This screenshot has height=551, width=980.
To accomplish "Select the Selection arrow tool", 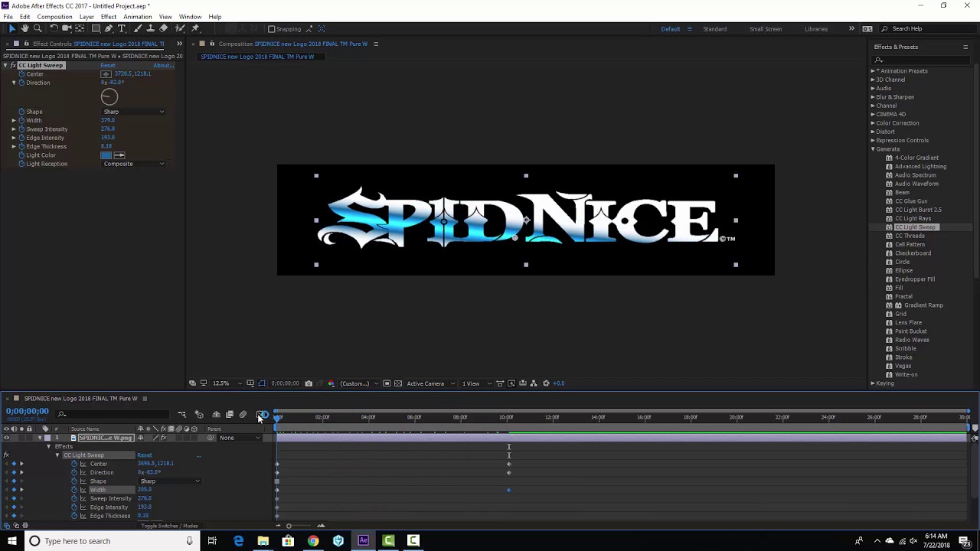I will tap(12, 28).
